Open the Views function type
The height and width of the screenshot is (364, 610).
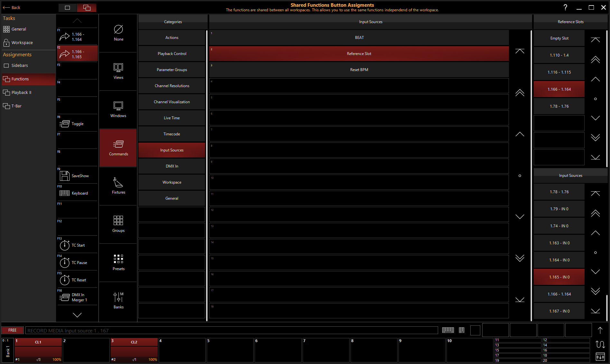pyautogui.click(x=118, y=71)
